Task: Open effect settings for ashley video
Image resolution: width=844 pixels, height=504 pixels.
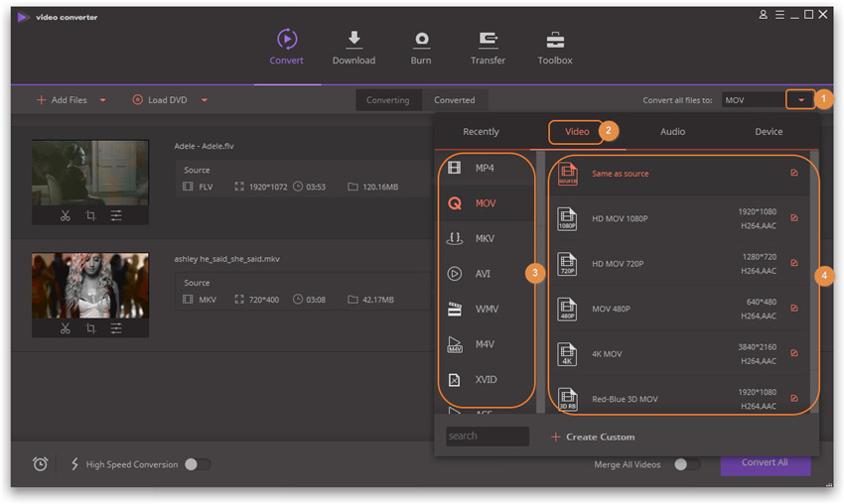Action: [x=116, y=328]
